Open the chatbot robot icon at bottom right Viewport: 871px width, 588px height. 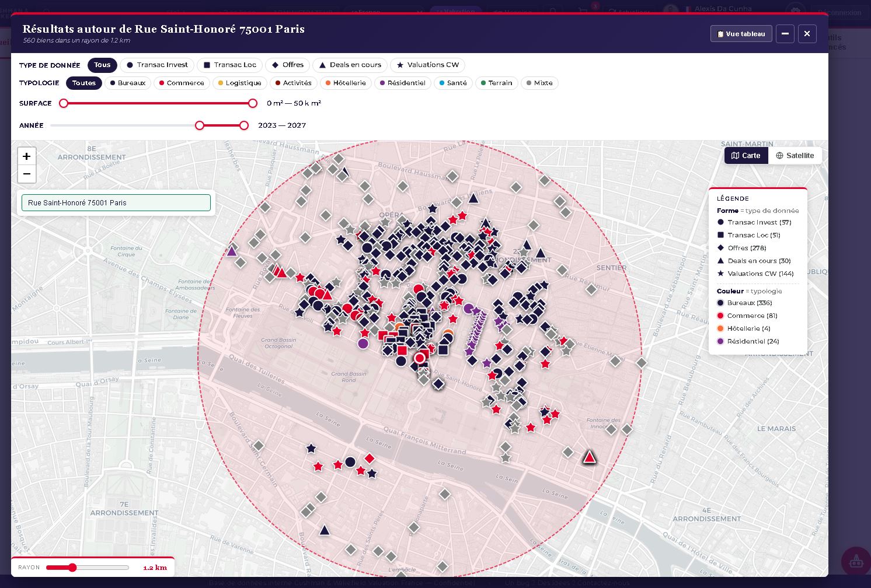point(856,561)
